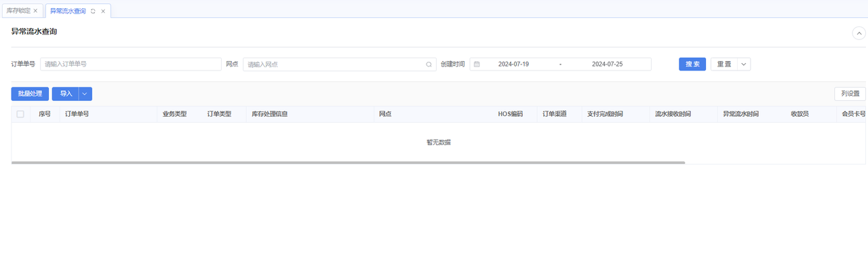Click the 重置 button

pyautogui.click(x=724, y=64)
